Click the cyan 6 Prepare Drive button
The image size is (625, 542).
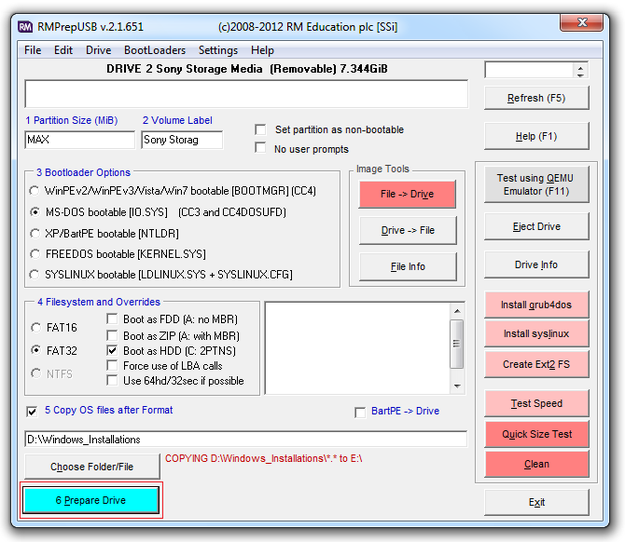tap(91, 500)
